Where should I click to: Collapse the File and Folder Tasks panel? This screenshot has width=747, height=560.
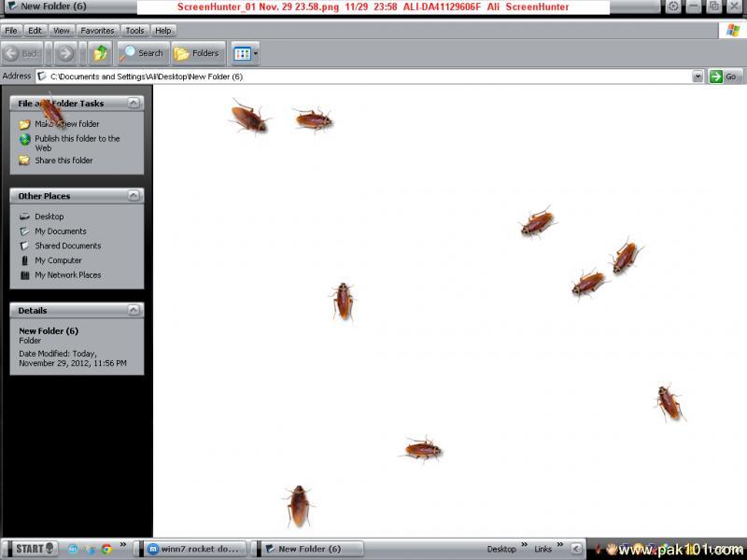(134, 104)
